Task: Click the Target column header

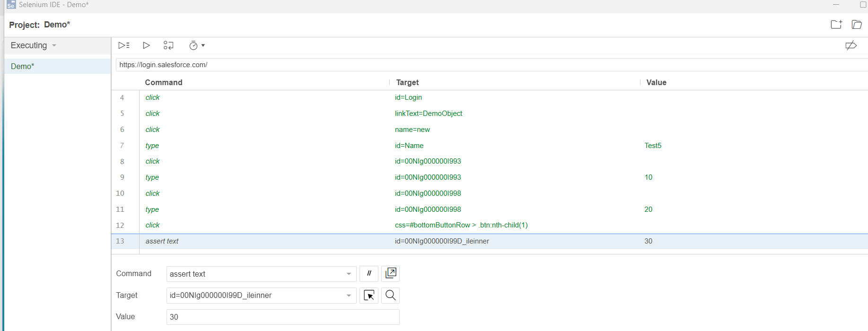Action: (407, 82)
